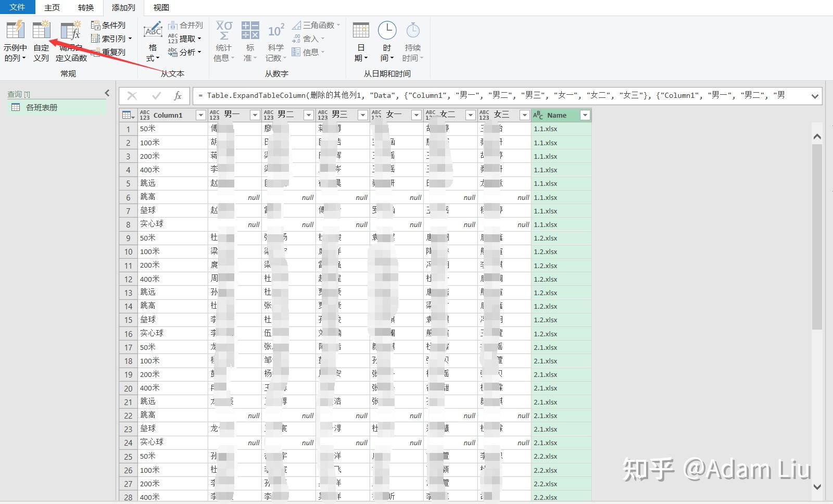The image size is (833, 504).
Task: Click the Statistics (统计信息) icon
Action: click(224, 30)
